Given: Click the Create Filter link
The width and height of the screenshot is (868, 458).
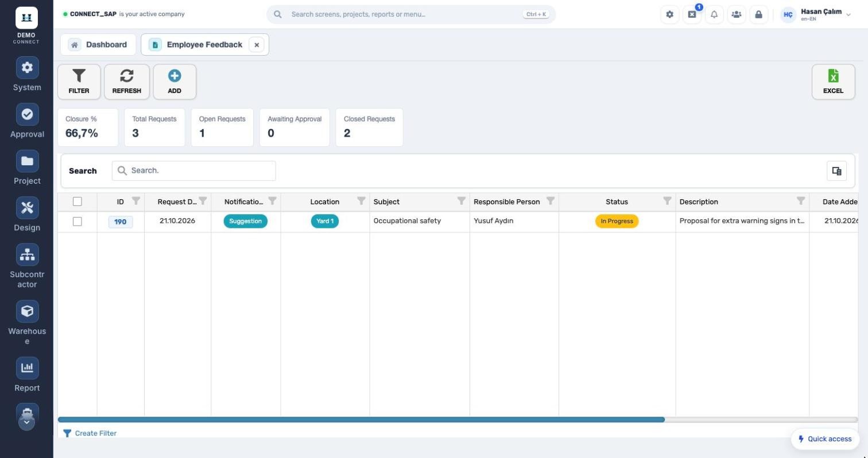Looking at the screenshot, I should coord(90,433).
